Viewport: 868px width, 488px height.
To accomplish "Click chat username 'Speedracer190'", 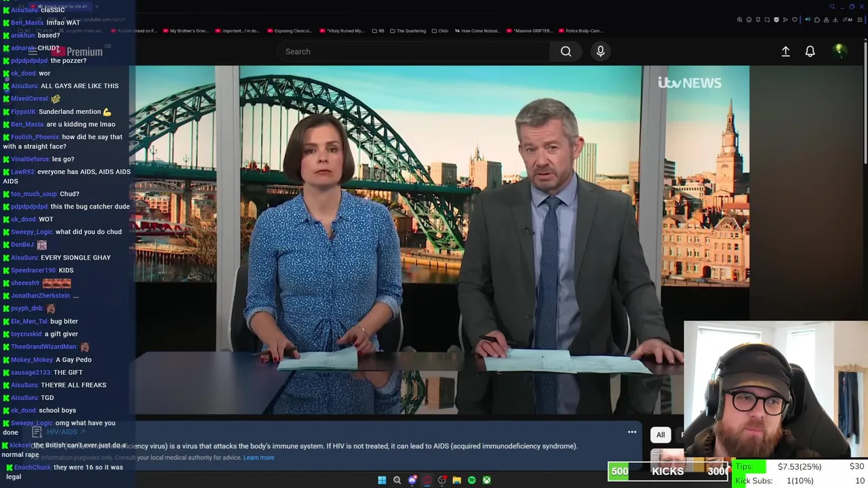I will [x=33, y=270].
